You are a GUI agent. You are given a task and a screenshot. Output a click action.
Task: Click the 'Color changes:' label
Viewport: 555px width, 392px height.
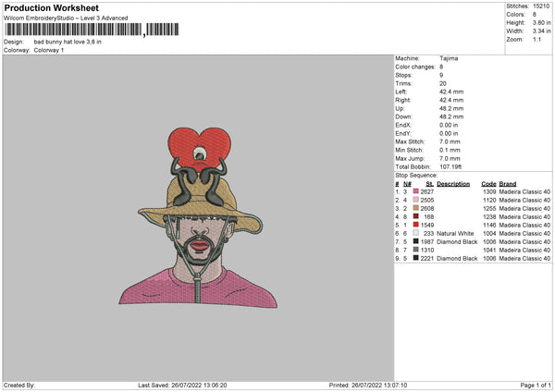(x=415, y=67)
